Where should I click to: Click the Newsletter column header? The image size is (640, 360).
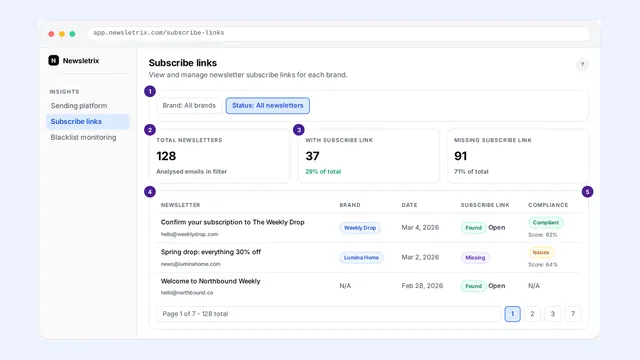tap(180, 205)
